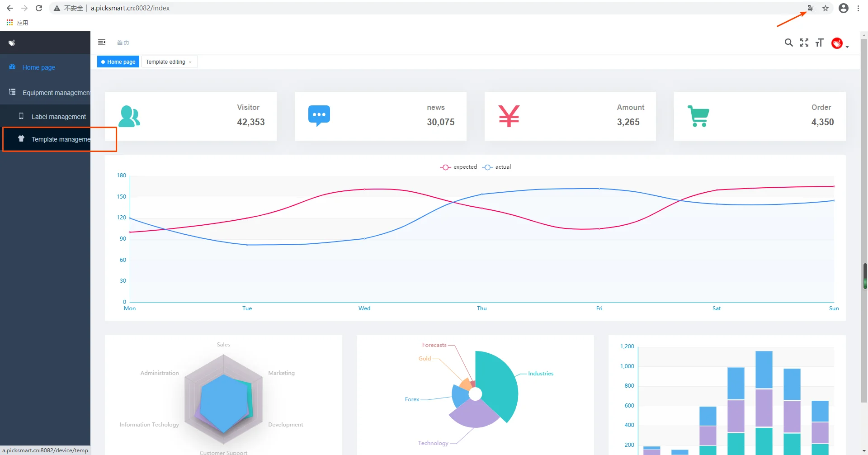Click the Visitor users icon card
The width and height of the screenshot is (868, 455).
coord(129,116)
